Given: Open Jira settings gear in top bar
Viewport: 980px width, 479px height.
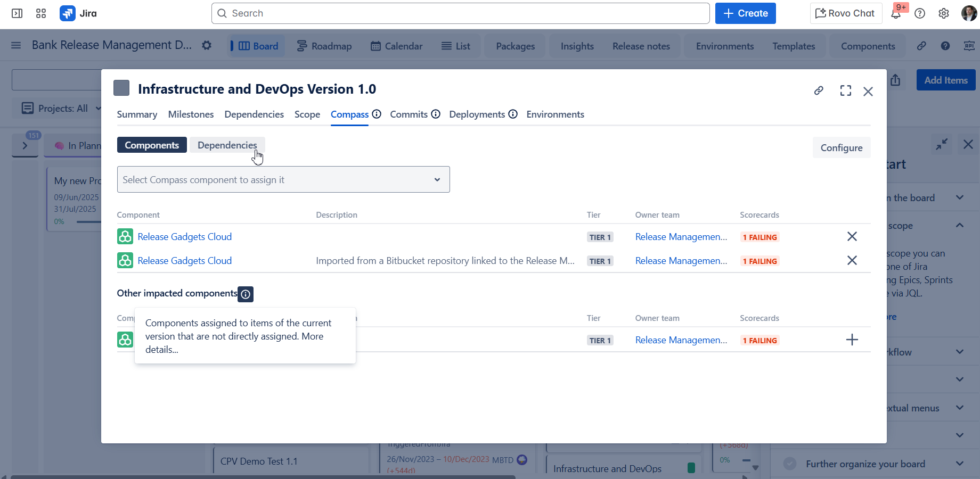Looking at the screenshot, I should (x=943, y=13).
